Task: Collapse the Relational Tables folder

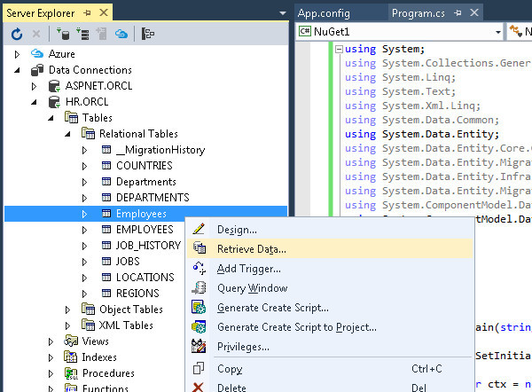Action: [67, 134]
